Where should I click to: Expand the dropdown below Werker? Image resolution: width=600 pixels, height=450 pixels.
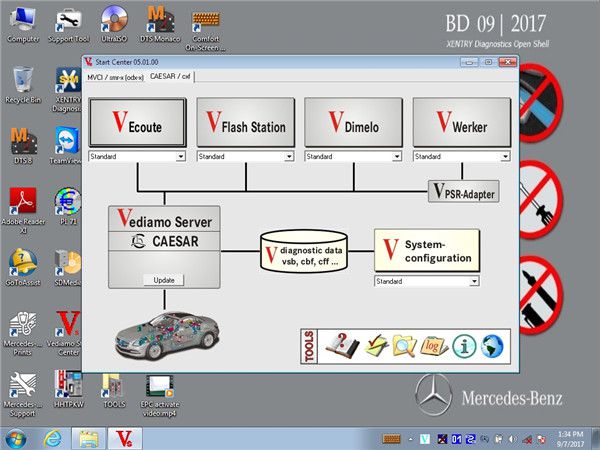[x=504, y=157]
